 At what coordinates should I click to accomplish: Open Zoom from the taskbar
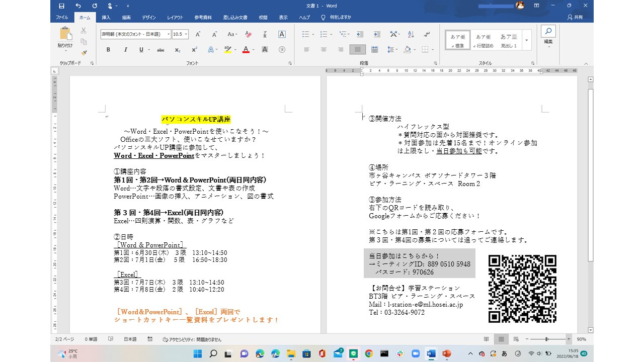tap(415, 353)
